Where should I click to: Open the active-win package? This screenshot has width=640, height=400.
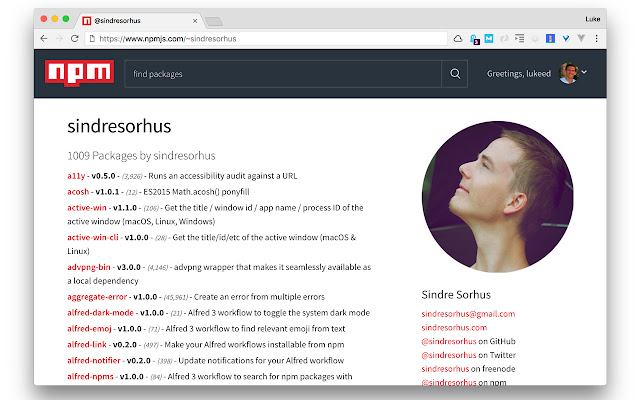87,207
